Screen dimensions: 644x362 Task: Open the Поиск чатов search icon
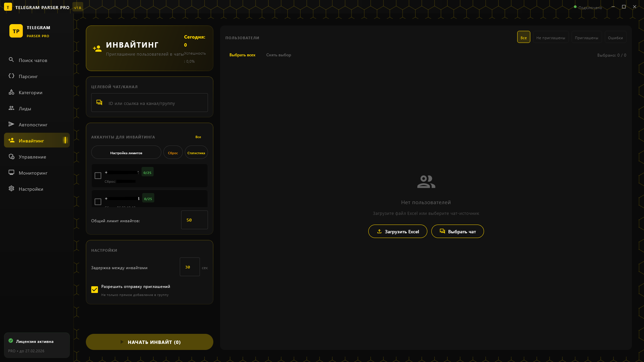coord(11,60)
